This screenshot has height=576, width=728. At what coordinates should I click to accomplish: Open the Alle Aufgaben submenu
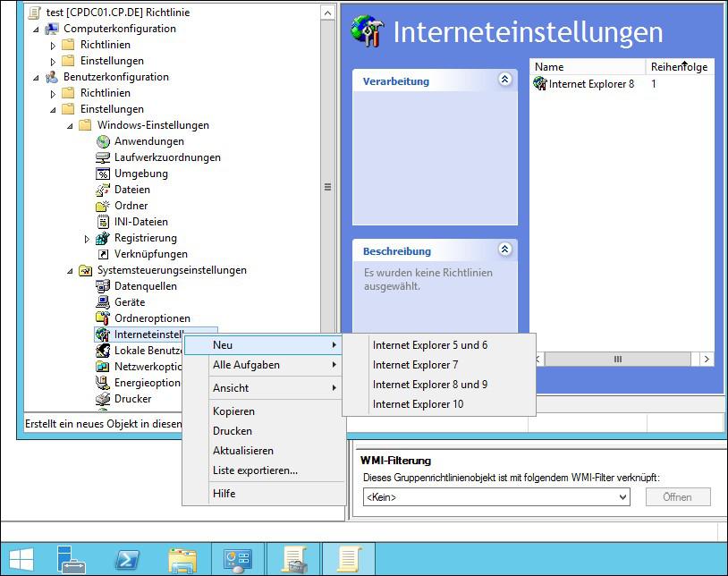click(263, 365)
